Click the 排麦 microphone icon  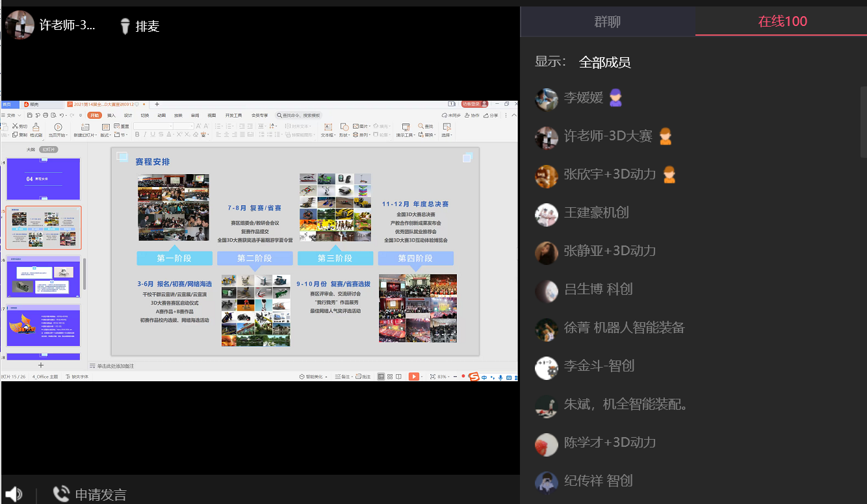pyautogui.click(x=125, y=26)
